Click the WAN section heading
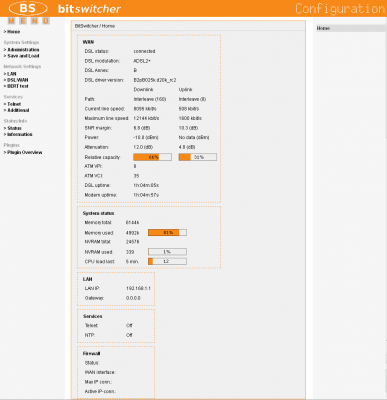The width and height of the screenshot is (387, 400). [88, 42]
